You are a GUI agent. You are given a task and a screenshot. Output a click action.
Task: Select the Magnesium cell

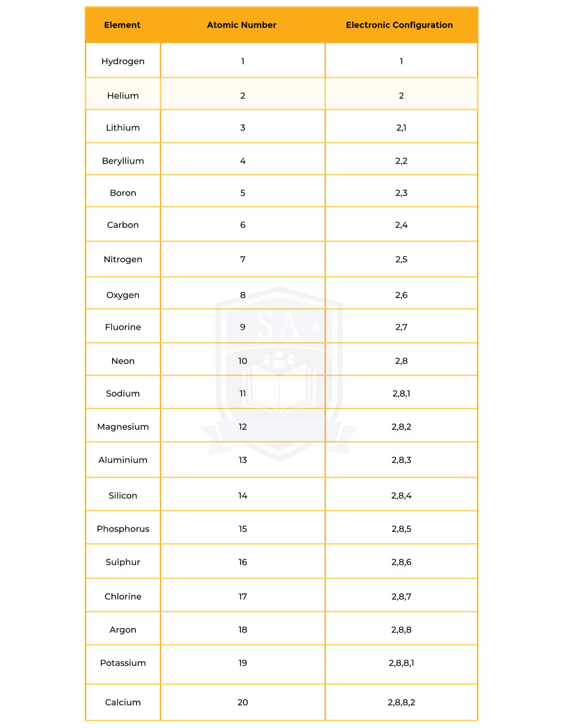point(123,427)
